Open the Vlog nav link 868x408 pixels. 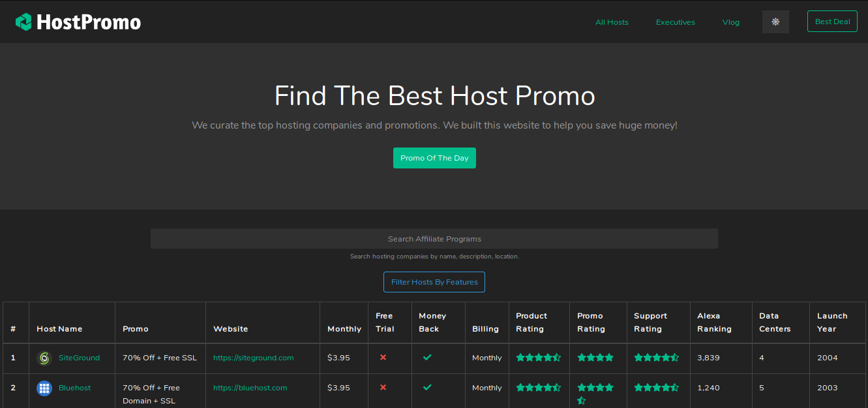pyautogui.click(x=731, y=22)
